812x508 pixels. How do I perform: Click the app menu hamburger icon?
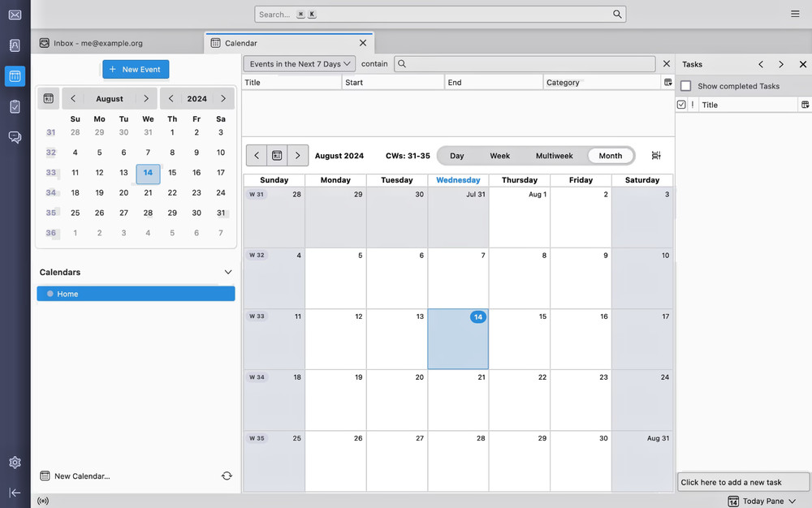(x=794, y=13)
